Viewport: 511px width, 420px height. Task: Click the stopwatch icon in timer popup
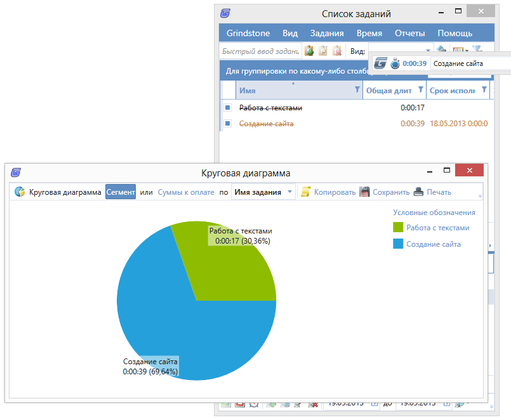(395, 63)
